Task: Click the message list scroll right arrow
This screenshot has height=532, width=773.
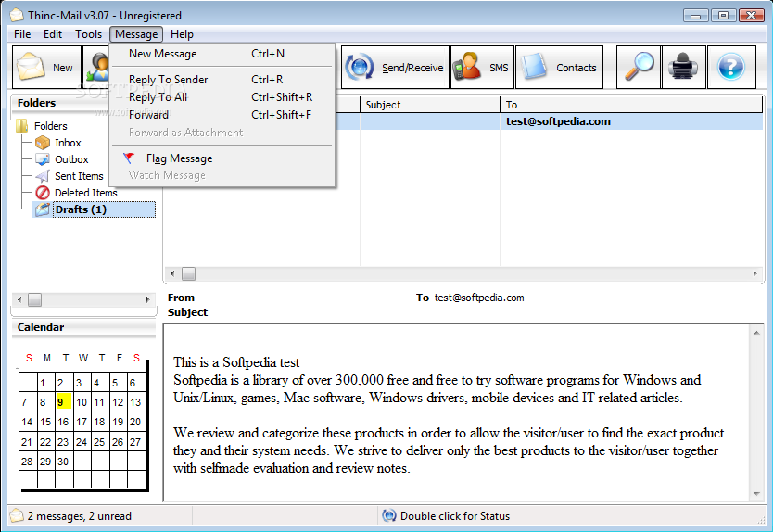Action: (754, 273)
